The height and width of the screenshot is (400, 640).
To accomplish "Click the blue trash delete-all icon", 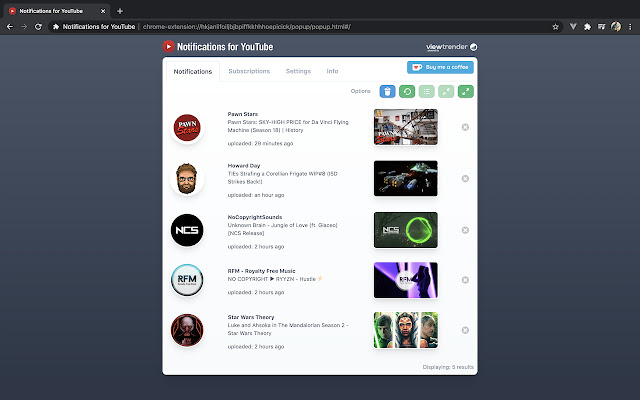I will click(x=387, y=91).
